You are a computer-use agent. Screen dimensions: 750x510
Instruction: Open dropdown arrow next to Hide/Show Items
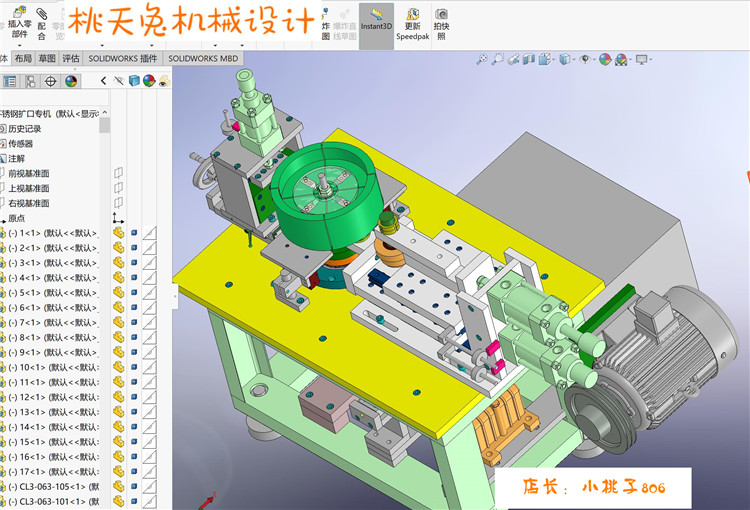point(593,60)
